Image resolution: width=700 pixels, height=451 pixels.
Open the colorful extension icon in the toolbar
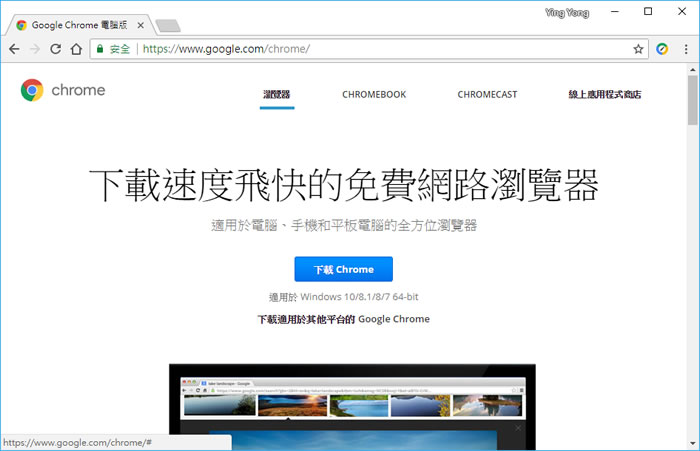point(662,49)
